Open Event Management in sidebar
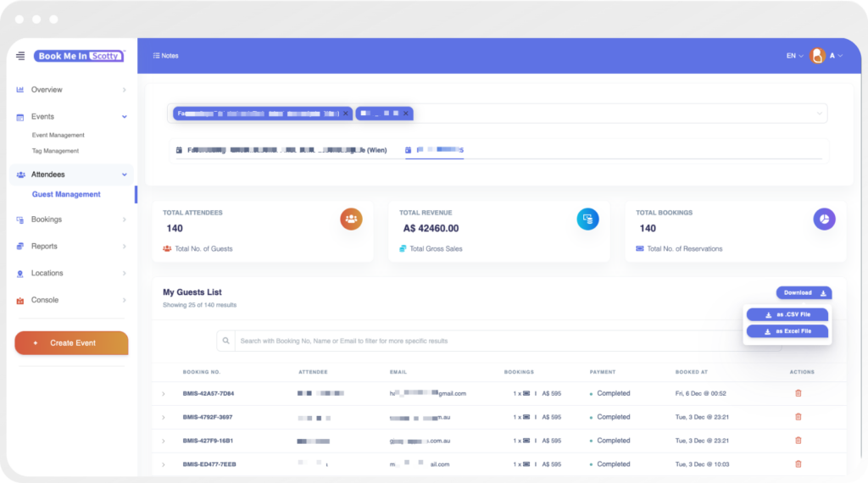Image resolution: width=868 pixels, height=483 pixels. tap(58, 135)
